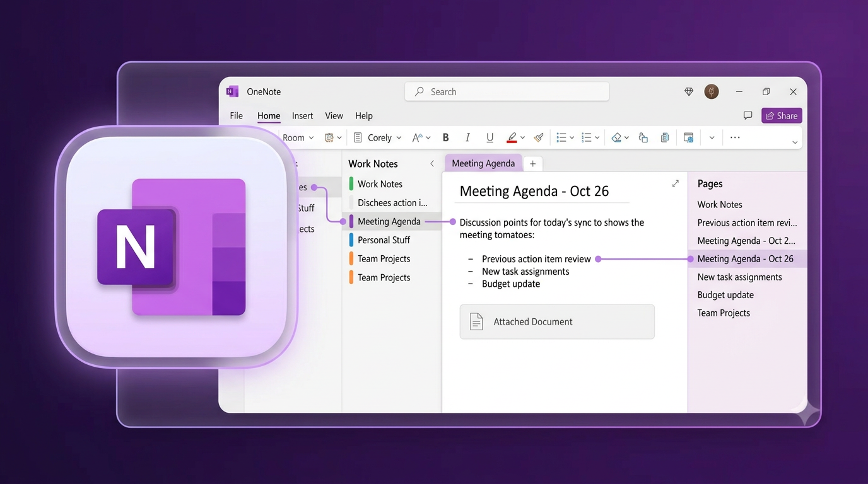Click the Share button

pyautogui.click(x=782, y=115)
